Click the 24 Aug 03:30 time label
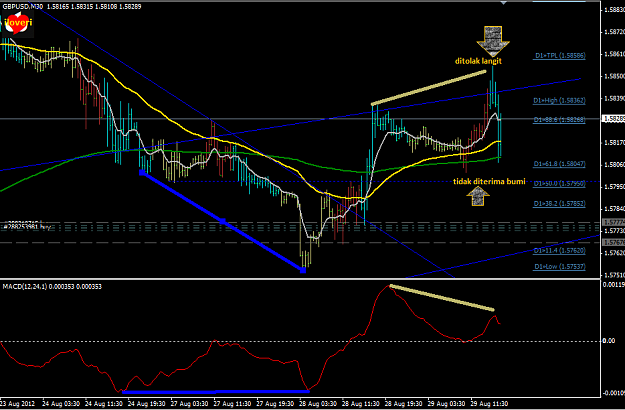Image resolution: width=625 pixels, height=410 pixels. 60,404
